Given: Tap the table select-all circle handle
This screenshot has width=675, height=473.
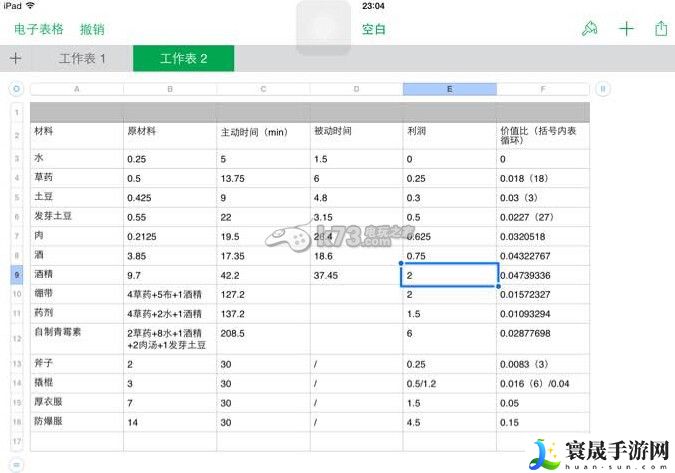Looking at the screenshot, I should point(16,89).
